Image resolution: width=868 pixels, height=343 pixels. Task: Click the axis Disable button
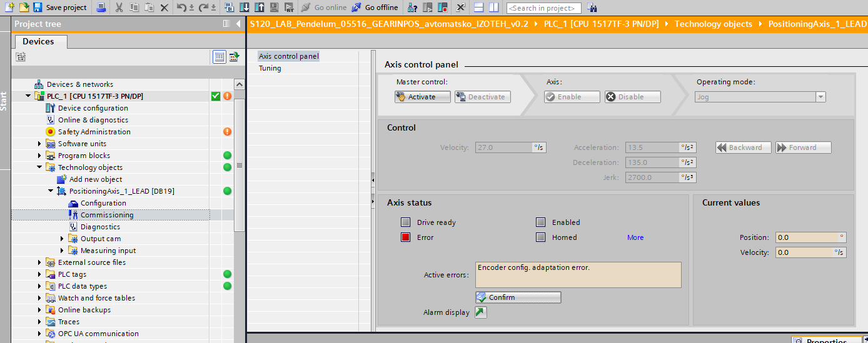tap(632, 97)
